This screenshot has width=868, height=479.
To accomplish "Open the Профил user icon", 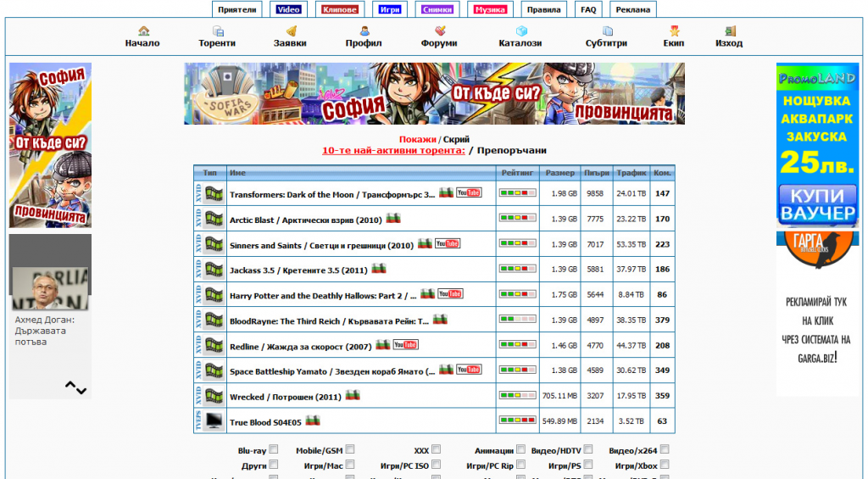I will click(364, 31).
